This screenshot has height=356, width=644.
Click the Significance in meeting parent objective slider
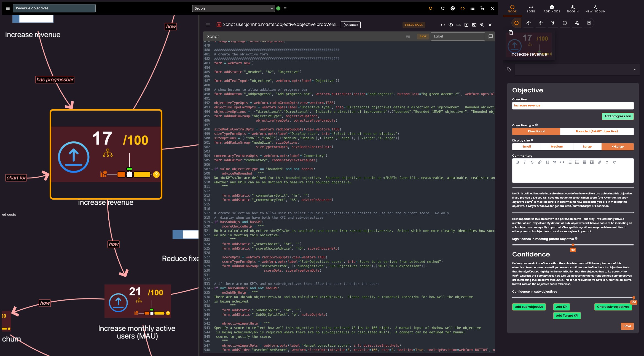(x=573, y=245)
